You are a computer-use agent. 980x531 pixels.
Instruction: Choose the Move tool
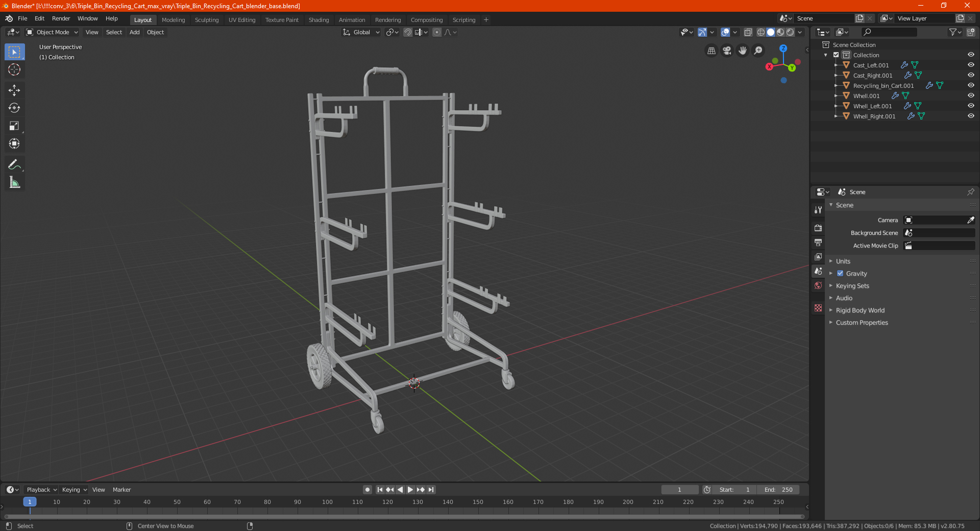(14, 90)
